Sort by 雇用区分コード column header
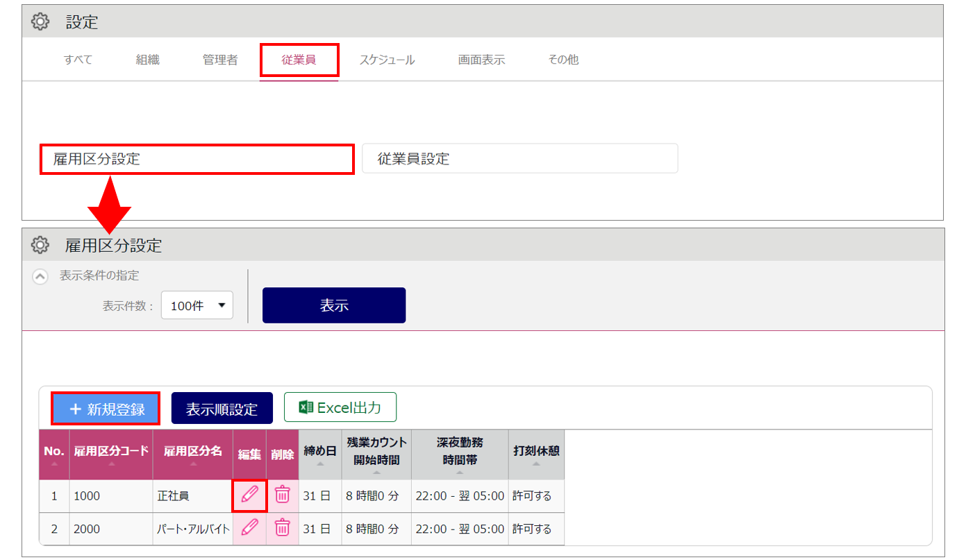 click(111, 455)
